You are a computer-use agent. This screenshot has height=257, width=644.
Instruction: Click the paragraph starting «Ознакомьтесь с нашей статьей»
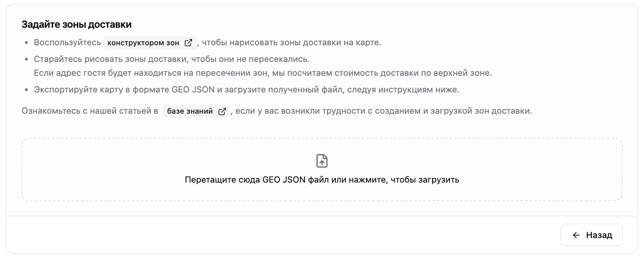point(277,111)
